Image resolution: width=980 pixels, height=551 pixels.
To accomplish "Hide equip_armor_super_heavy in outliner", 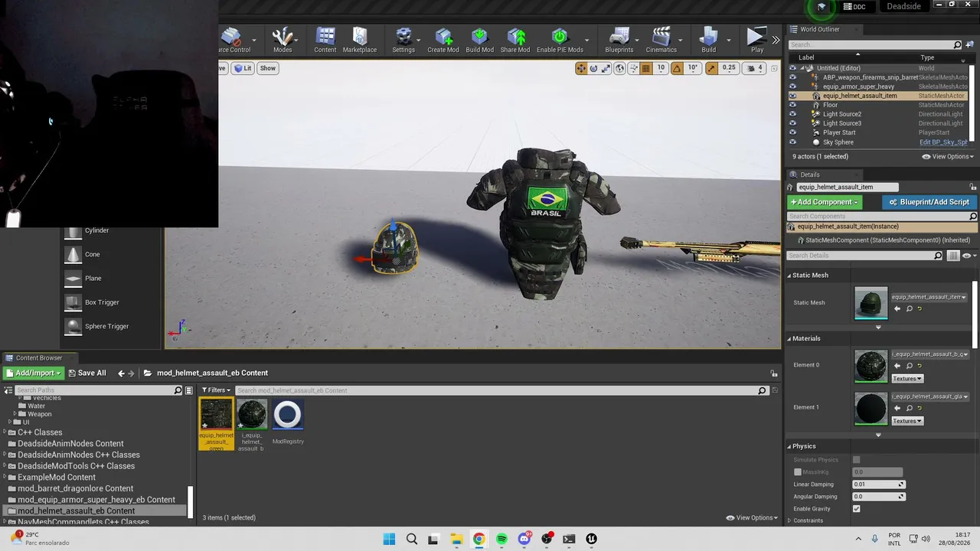I will click(792, 86).
